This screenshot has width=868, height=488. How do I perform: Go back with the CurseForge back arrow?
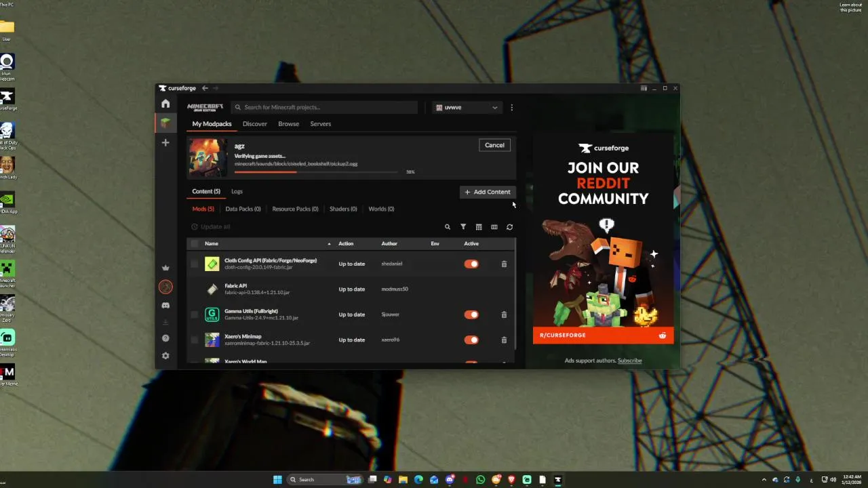coord(205,88)
